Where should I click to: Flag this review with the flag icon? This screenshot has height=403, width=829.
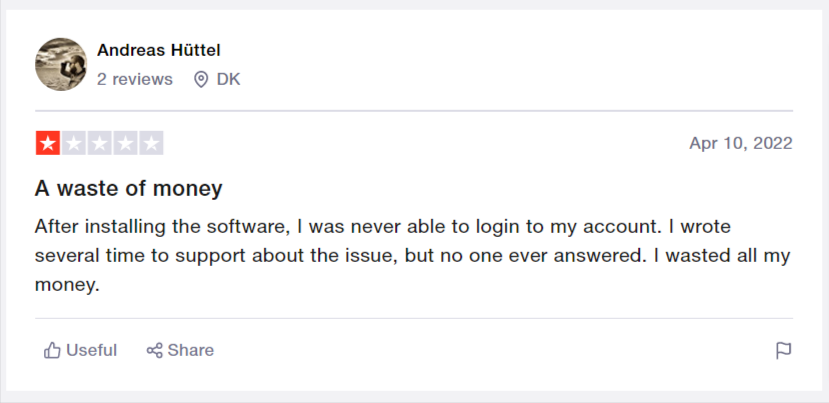click(783, 351)
